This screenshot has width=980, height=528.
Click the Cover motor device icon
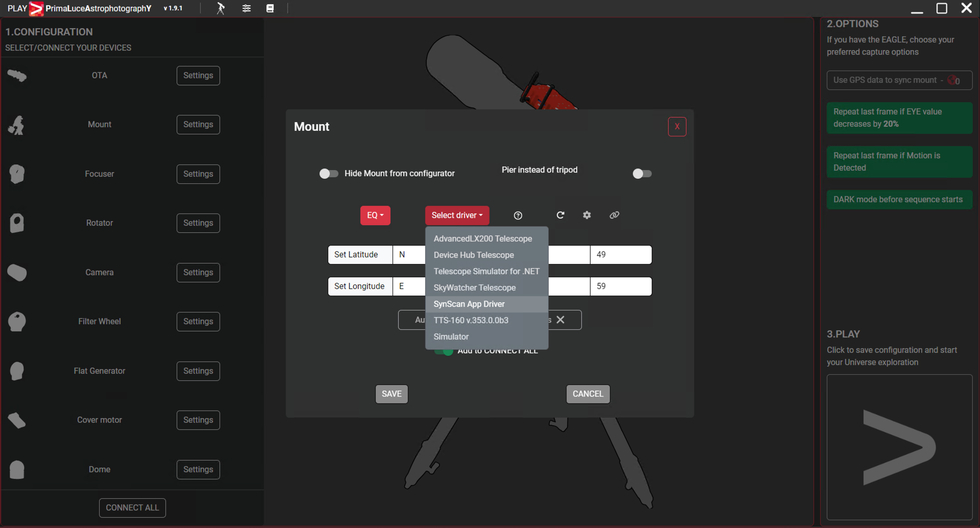coord(17,420)
